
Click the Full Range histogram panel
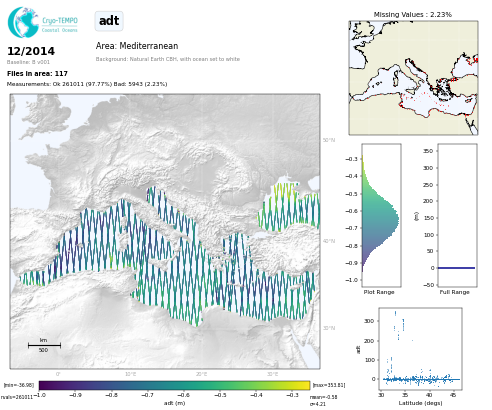point(457,215)
